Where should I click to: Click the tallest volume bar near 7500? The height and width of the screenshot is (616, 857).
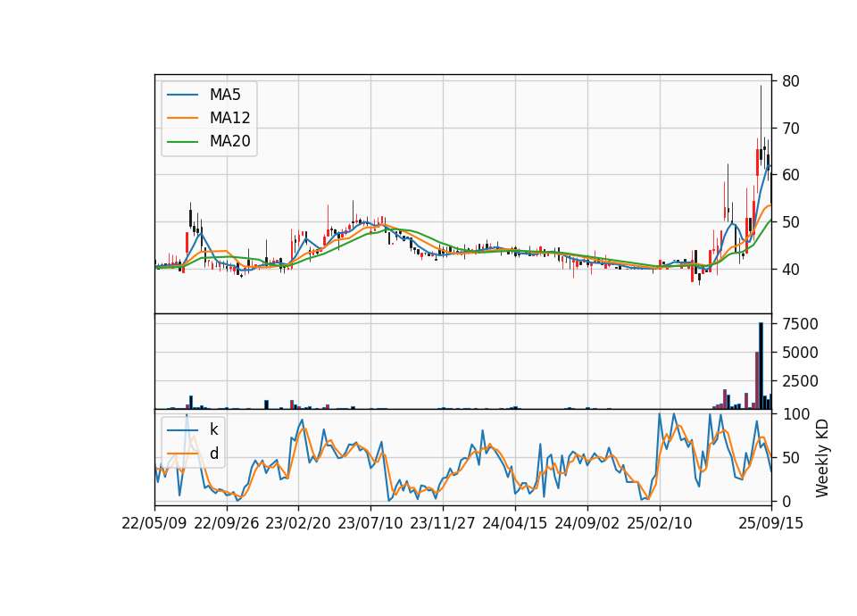[761, 366]
